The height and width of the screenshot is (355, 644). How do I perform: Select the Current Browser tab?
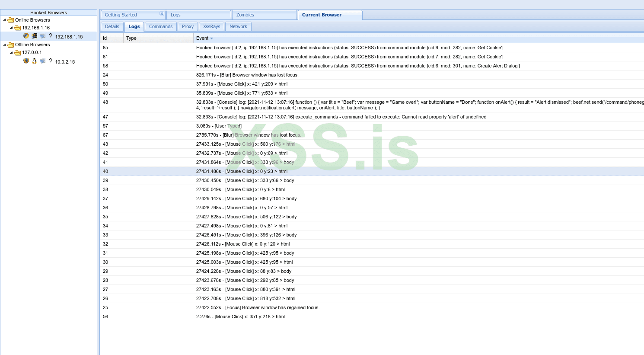[330, 15]
